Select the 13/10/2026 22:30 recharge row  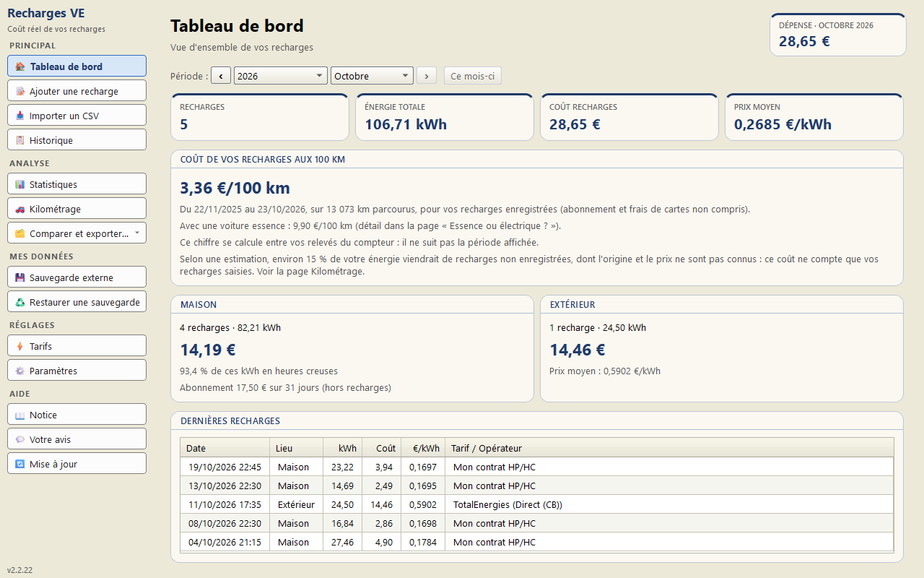point(537,486)
